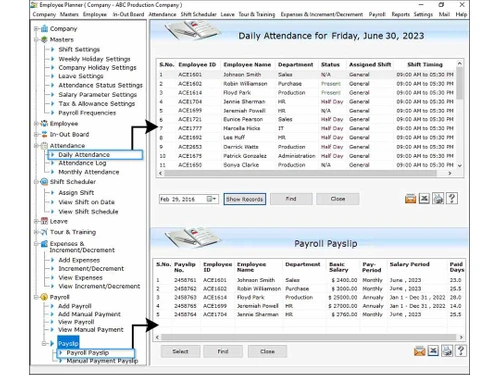Open the date picker calendar dropdown
The width and height of the screenshot is (500, 375).
click(212, 199)
